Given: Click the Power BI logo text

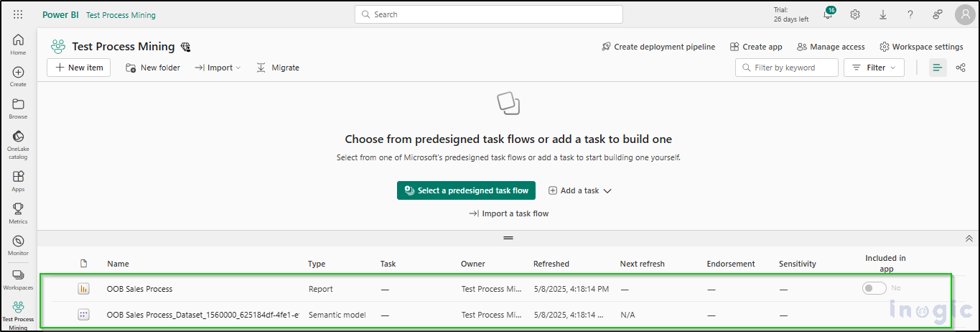Looking at the screenshot, I should [x=60, y=14].
